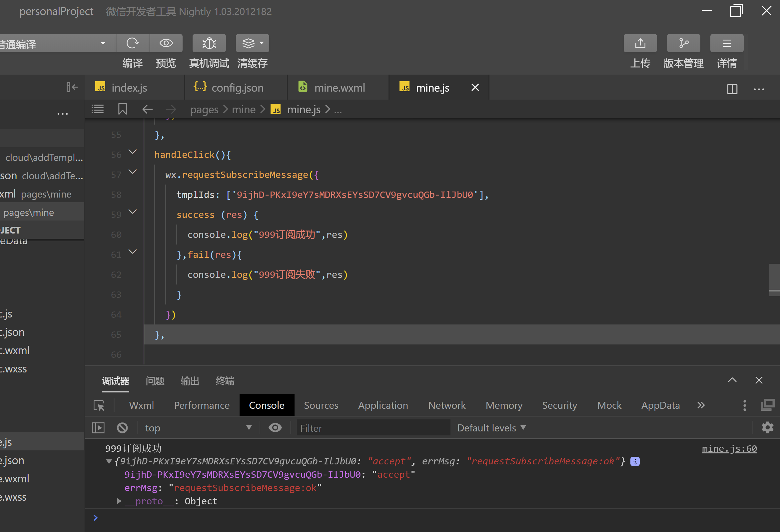Toggle the preview eye button
780x532 pixels.
coord(166,43)
